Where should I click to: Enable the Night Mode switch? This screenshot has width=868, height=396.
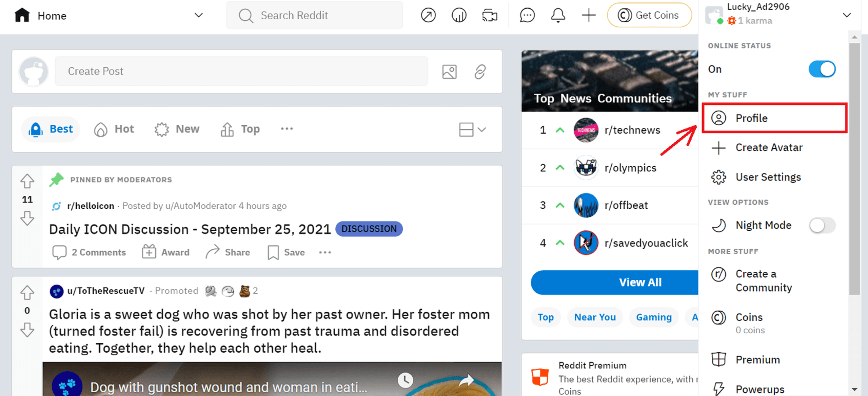click(x=822, y=225)
